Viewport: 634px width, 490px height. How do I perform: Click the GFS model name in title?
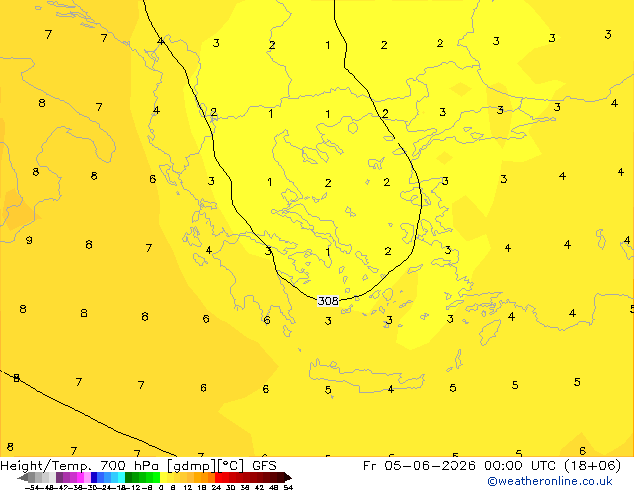[264, 466]
